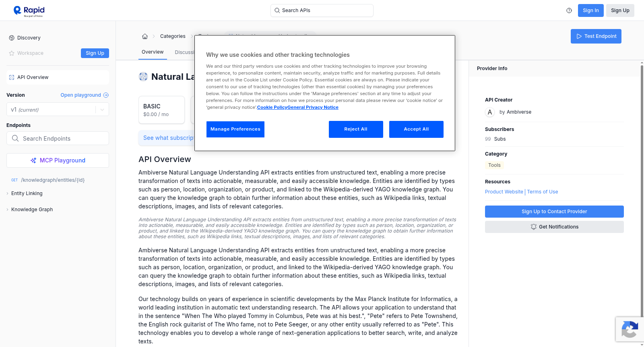Click the home breadcrumb icon
Image resolution: width=644 pixels, height=347 pixels.
(x=145, y=36)
